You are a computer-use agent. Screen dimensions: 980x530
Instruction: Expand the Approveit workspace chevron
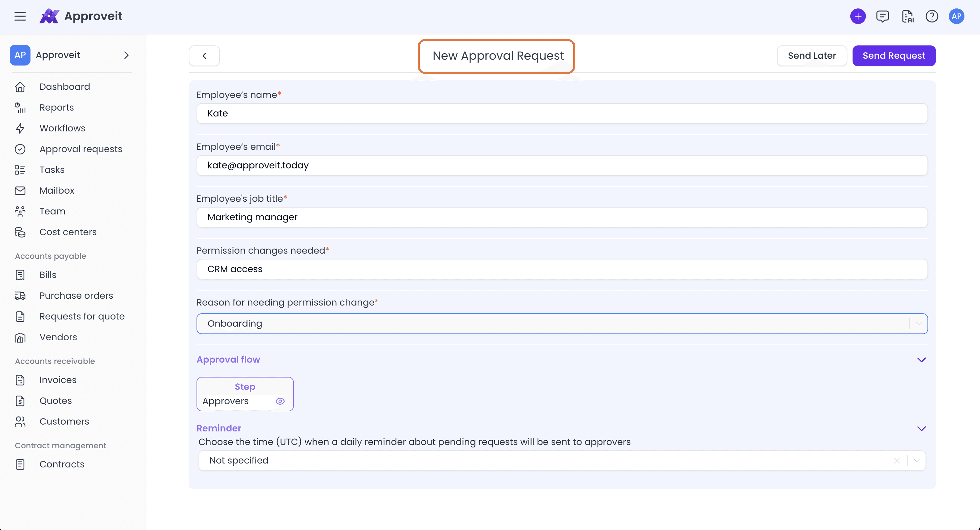point(127,55)
